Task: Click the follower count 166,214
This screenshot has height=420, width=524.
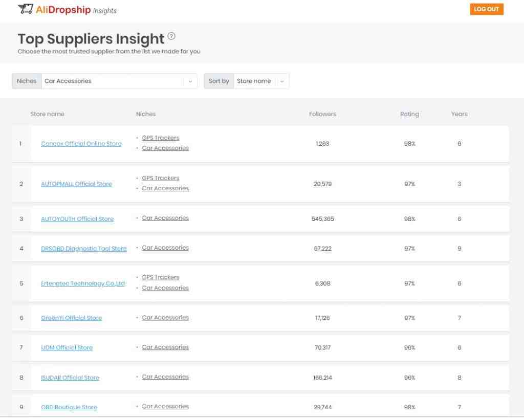Action: pos(322,378)
